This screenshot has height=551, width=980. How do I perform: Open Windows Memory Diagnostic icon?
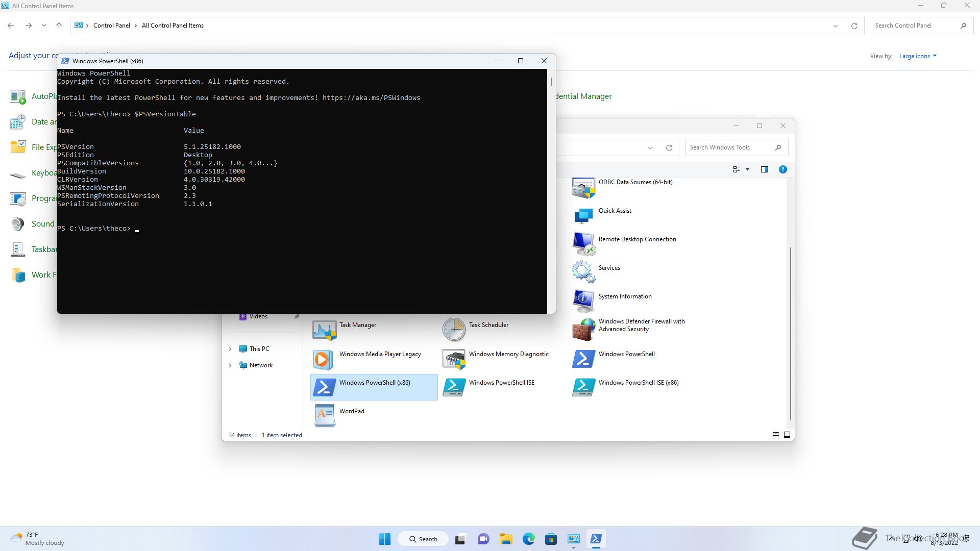click(454, 359)
